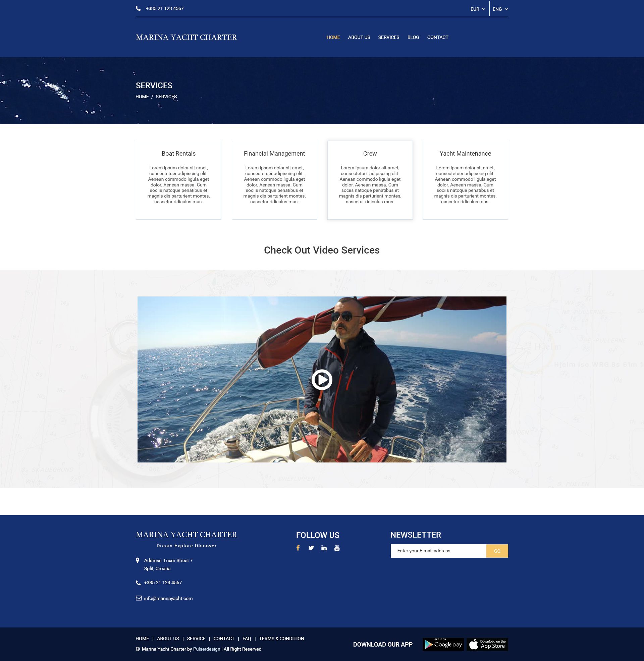Click the App Store download badge

click(x=487, y=644)
